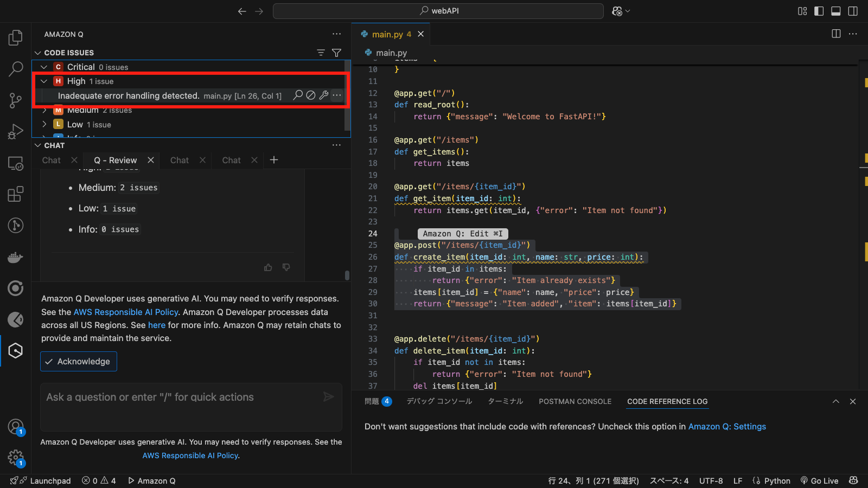
Task: Expand the Medium issues list
Action: [44, 110]
